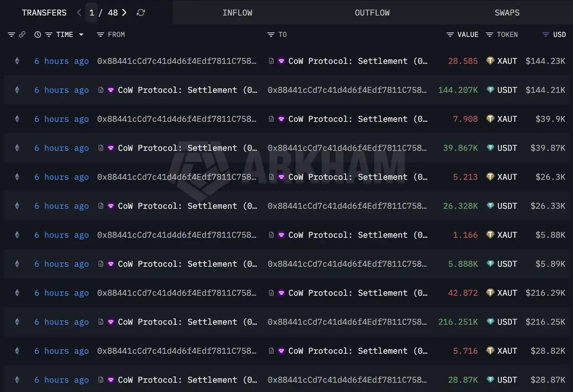
Task: Open the FROM column filter
Action: click(x=100, y=34)
